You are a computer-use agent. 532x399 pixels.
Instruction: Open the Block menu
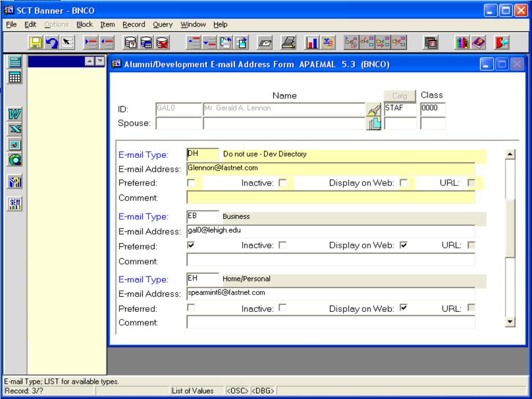coord(85,24)
